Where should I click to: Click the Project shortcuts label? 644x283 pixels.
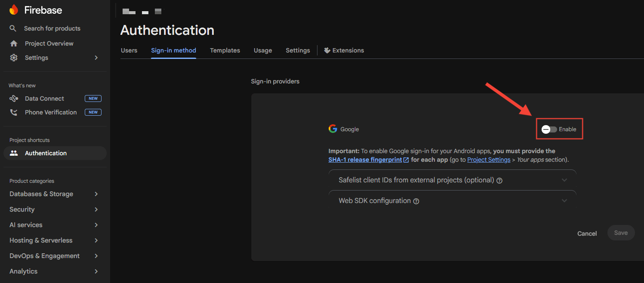point(30,140)
